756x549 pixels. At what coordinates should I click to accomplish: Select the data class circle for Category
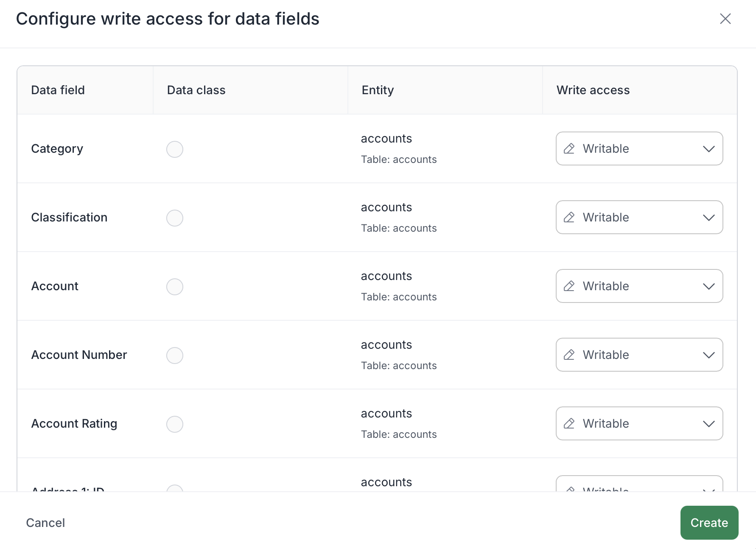pyautogui.click(x=174, y=149)
